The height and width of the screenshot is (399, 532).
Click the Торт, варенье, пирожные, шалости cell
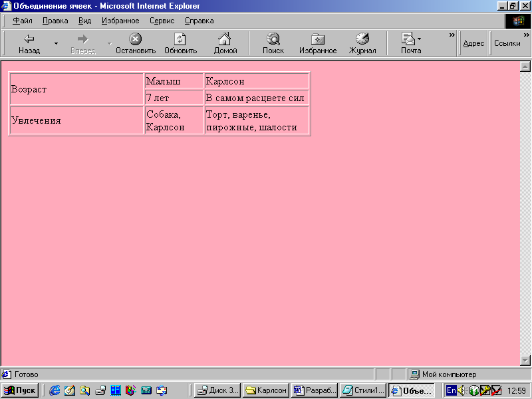[x=257, y=120]
